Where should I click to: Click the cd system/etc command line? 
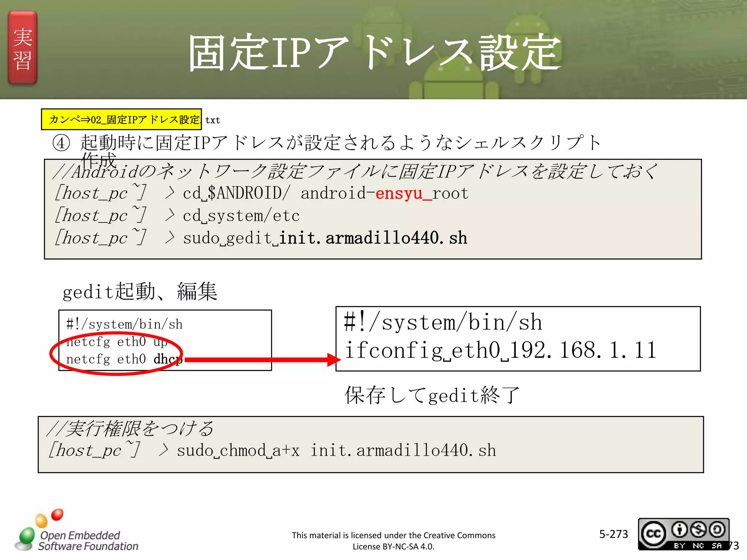(177, 215)
